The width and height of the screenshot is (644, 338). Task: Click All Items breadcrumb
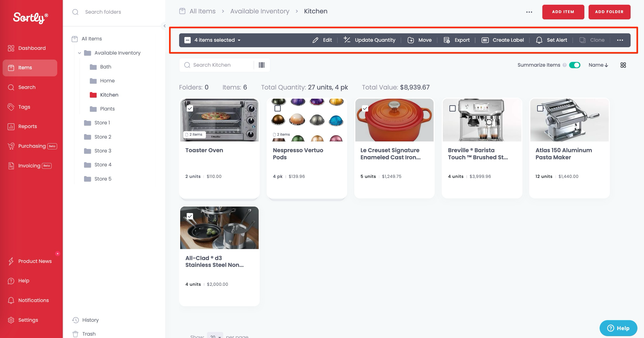(x=202, y=11)
